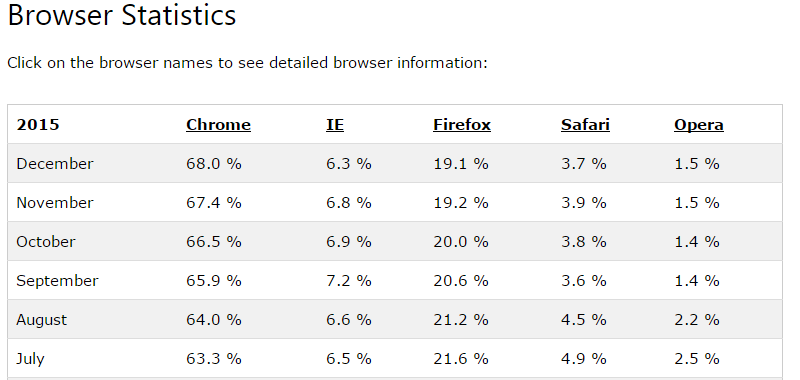Select IE's September value 7.2 %

click(349, 281)
